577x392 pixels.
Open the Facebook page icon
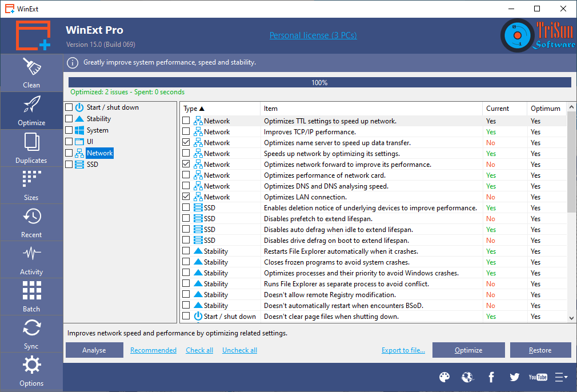coord(491,377)
